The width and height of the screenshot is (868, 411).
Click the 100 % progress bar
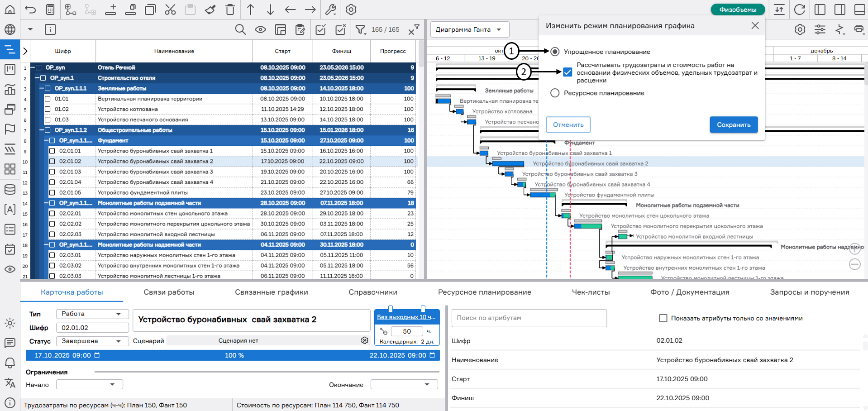coord(234,355)
